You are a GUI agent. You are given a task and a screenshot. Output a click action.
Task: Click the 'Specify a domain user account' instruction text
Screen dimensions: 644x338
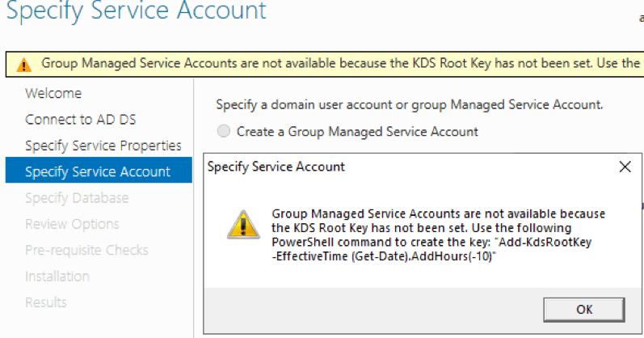click(x=410, y=105)
